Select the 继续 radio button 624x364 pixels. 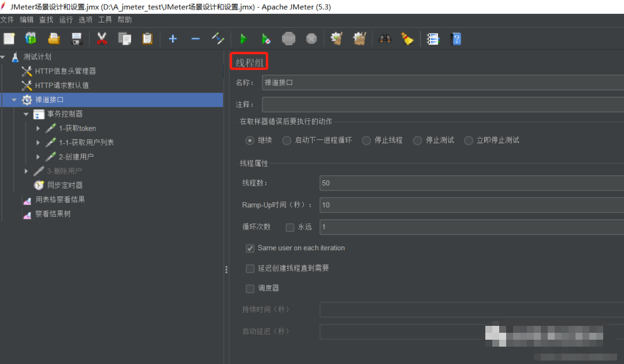coord(248,140)
